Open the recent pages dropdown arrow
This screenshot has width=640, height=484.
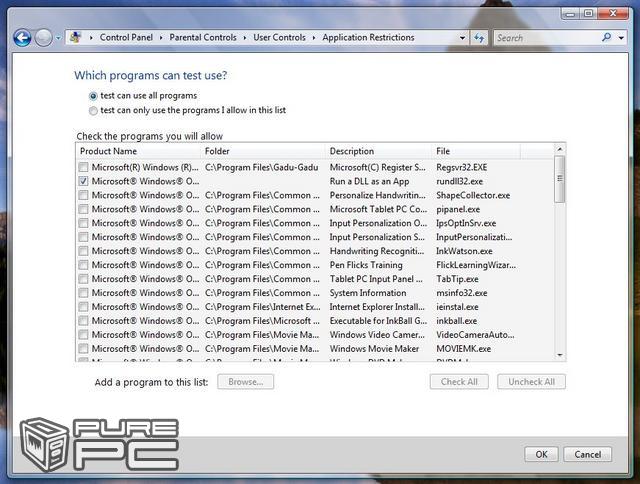coord(58,38)
